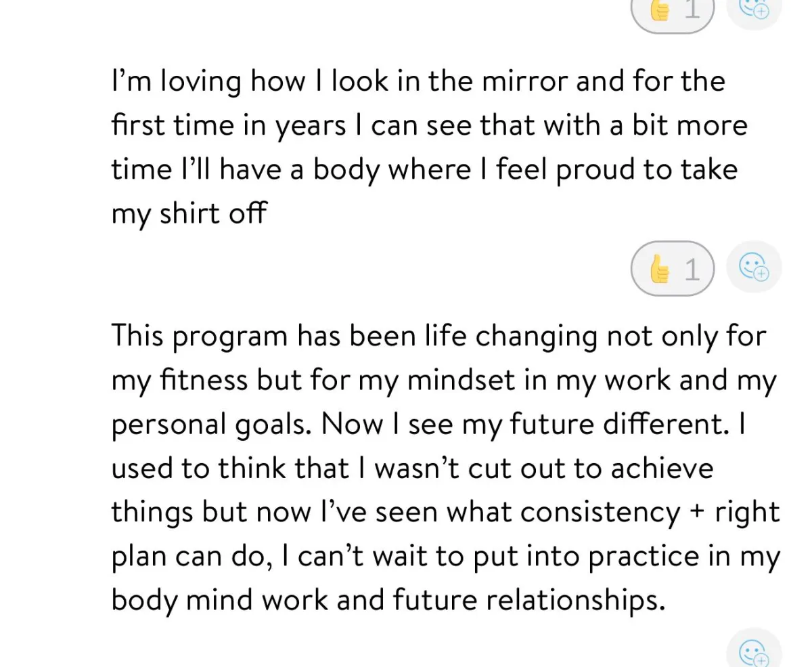This screenshot has height=667, width=812.
Task: Click the reaction count 1 in the top pill
Action: (x=692, y=8)
